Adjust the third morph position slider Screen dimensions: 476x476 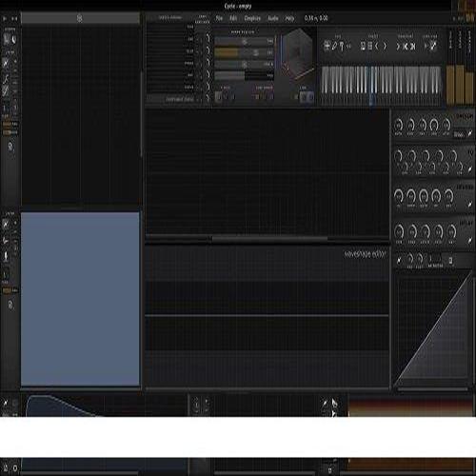tap(245, 65)
